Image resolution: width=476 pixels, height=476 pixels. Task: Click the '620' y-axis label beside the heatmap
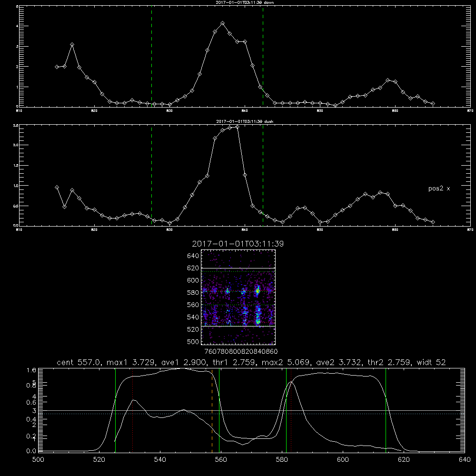(x=193, y=268)
